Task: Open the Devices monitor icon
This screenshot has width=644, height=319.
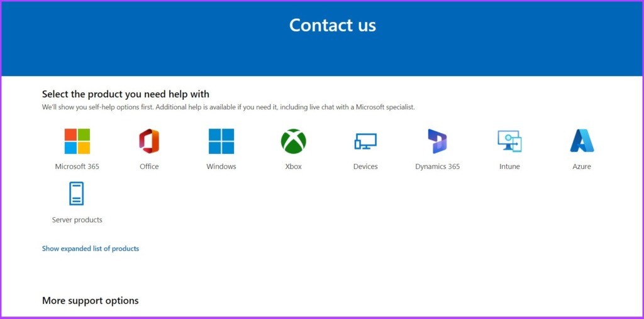Action: (x=365, y=141)
